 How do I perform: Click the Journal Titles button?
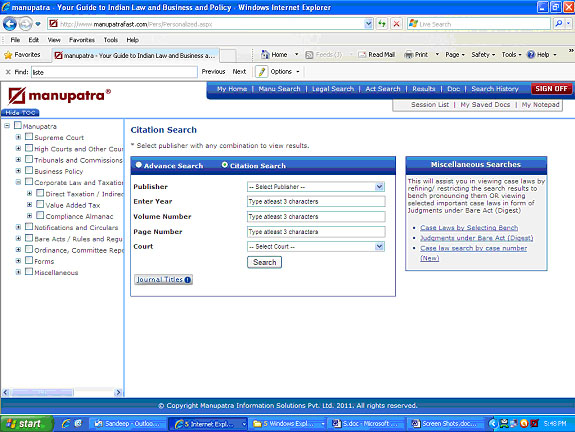click(x=164, y=280)
